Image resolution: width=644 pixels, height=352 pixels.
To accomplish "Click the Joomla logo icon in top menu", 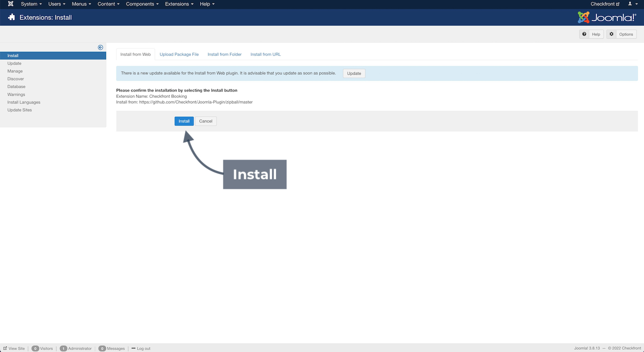I will point(11,4).
